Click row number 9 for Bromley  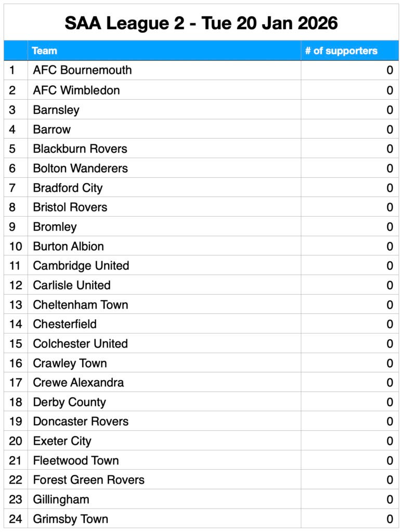pyautogui.click(x=12, y=227)
